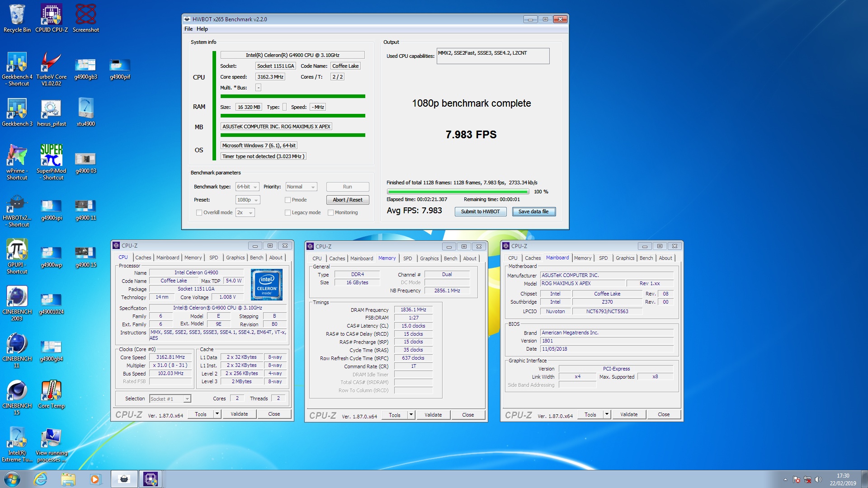Launch CPUID CPU-Z desktop shortcut
The image size is (868, 488).
pyautogui.click(x=52, y=18)
